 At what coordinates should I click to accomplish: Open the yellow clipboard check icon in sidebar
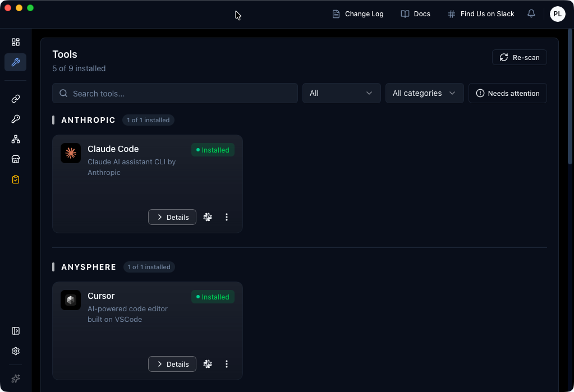point(15,179)
